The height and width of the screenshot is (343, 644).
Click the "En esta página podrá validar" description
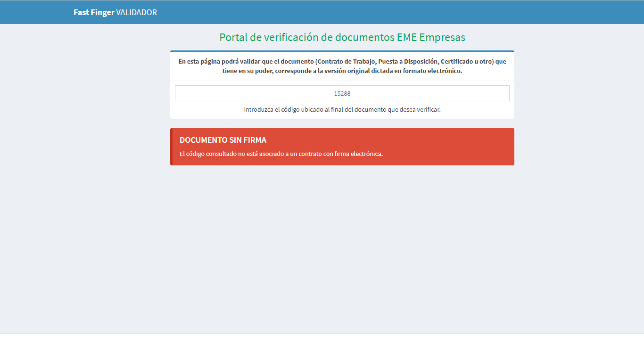click(222, 61)
